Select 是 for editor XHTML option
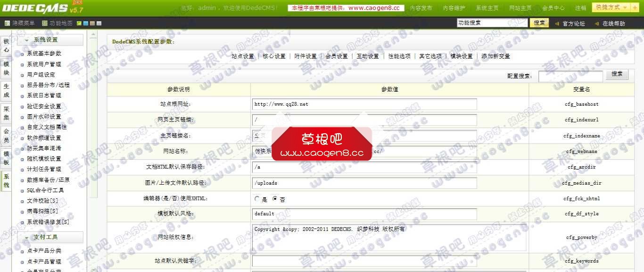 257,199
